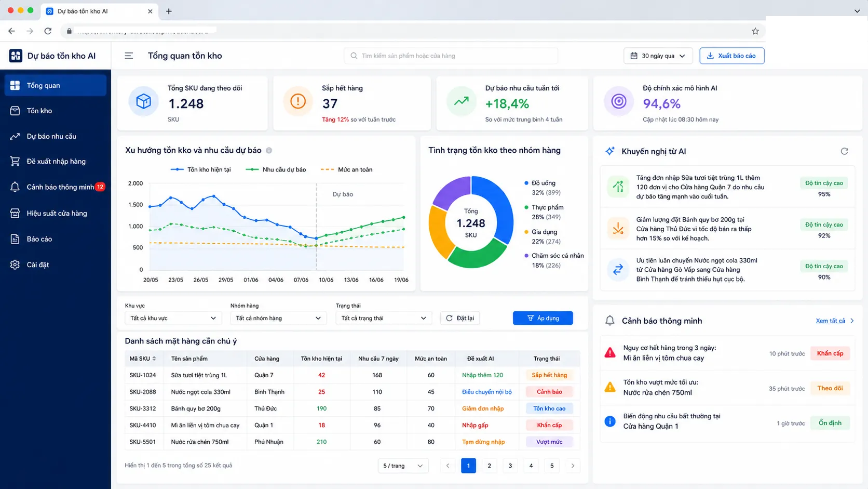Close the Dự báo tồn kho AI browser tab
Screen dimensions: 868x489
[150, 11]
